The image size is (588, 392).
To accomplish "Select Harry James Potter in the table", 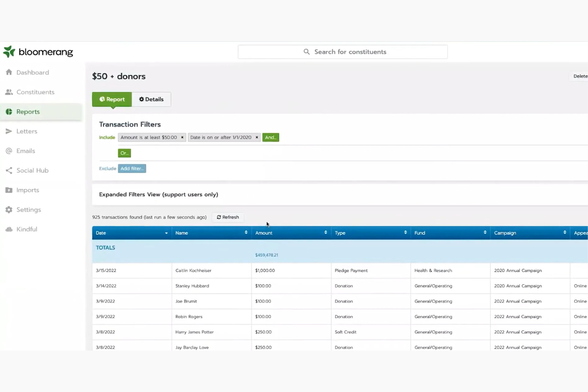I will tap(195, 332).
